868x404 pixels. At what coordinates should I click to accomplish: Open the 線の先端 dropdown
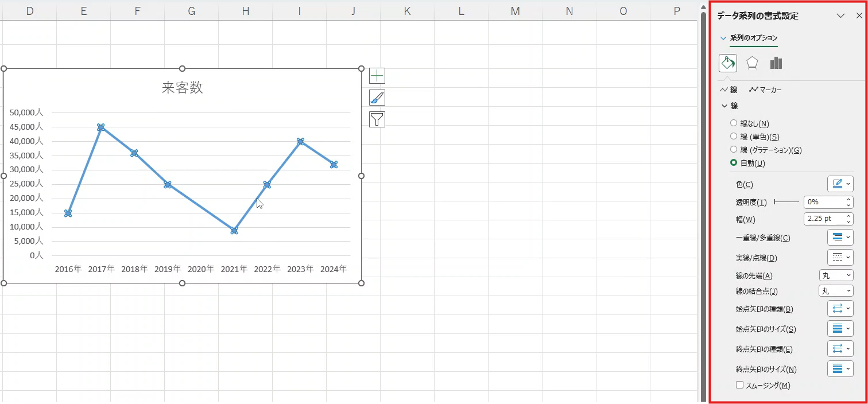pos(836,276)
